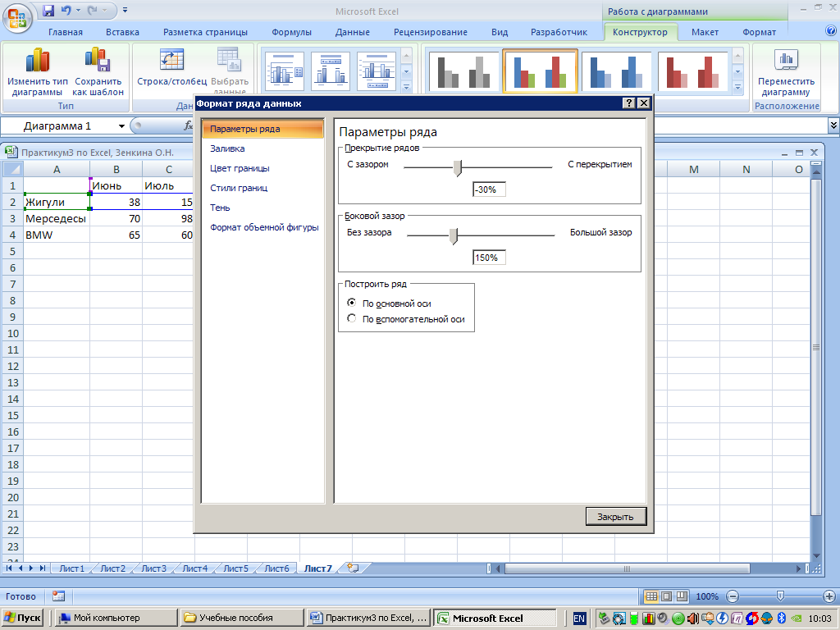
Task: Open Учебные пособия taskbar folder
Action: click(x=243, y=619)
